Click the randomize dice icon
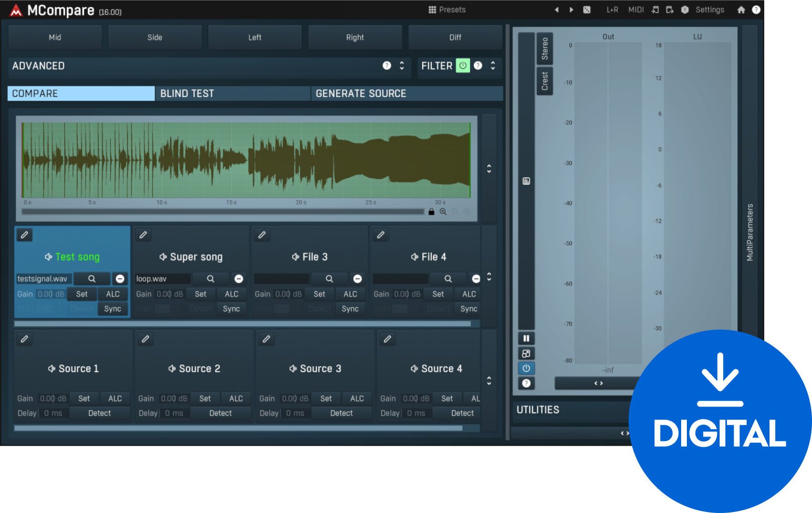812x513 pixels. point(587,10)
